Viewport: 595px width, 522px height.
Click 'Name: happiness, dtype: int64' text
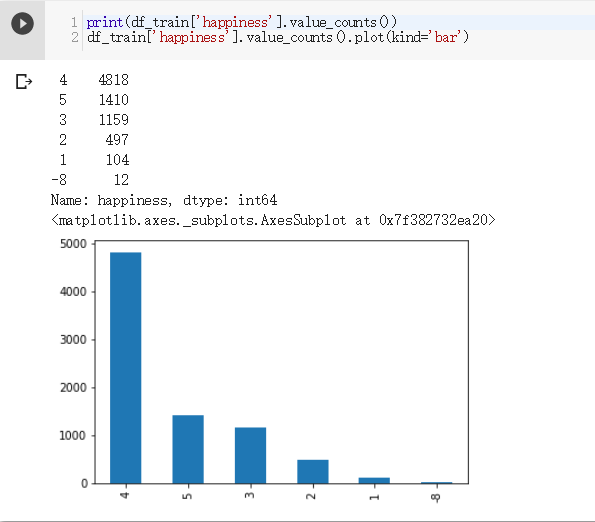coord(164,200)
